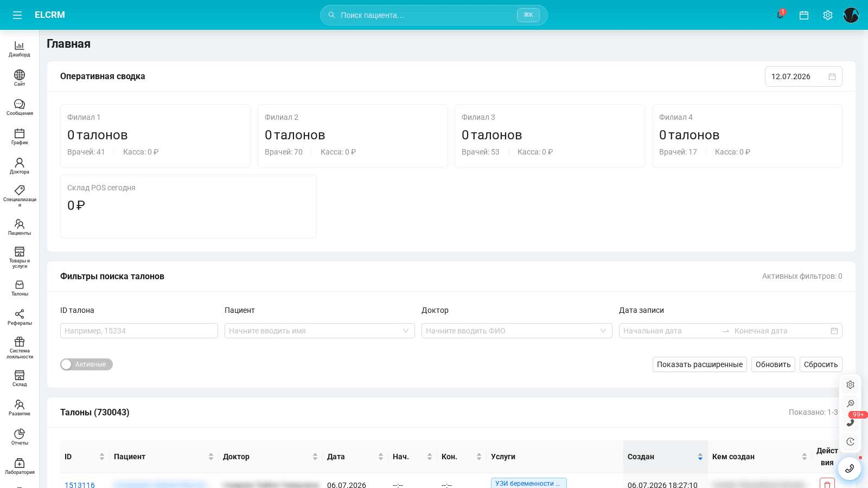Open Специализации section
The height and width of the screenshot is (488, 868).
pos(20,196)
